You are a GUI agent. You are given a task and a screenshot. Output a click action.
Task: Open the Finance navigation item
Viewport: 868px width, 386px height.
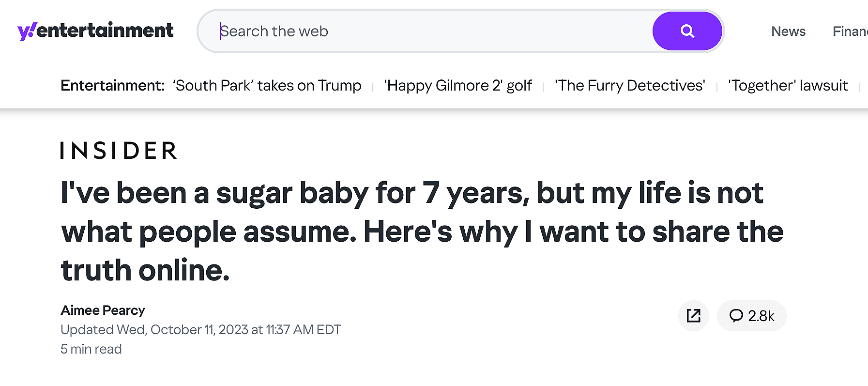[x=850, y=31]
